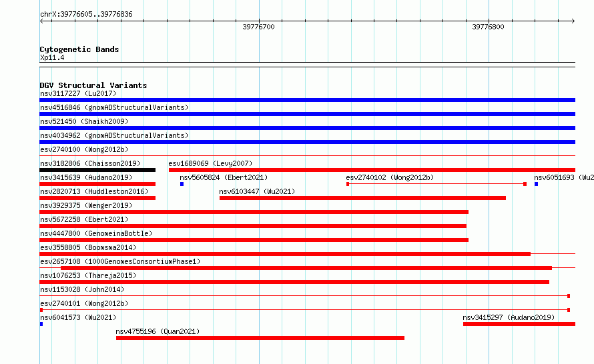Image resolution: width=594 pixels, height=364 pixels.
Task: Click the nsv6051693 variant label
Action: pos(564,177)
